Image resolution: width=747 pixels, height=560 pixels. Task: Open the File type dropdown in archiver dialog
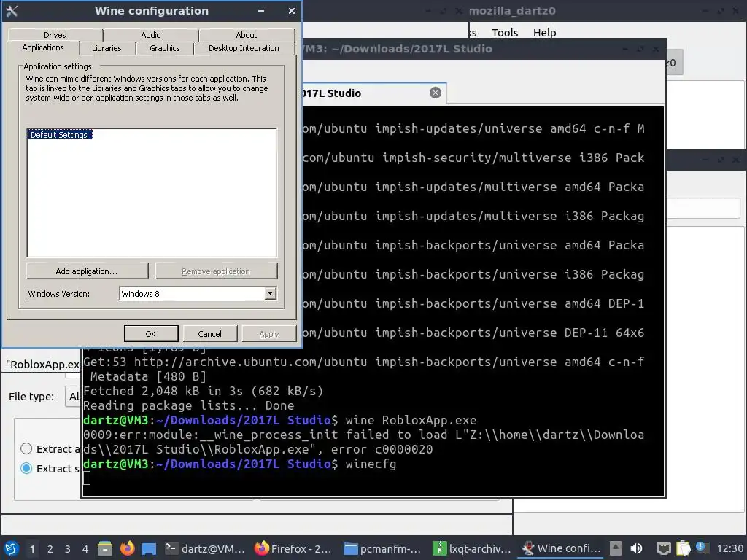[73, 396]
